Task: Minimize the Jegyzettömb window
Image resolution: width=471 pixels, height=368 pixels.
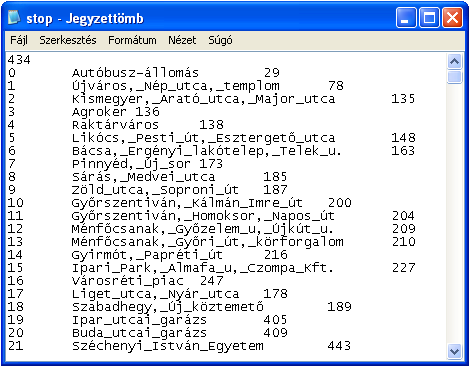Action: pyautogui.click(x=406, y=17)
